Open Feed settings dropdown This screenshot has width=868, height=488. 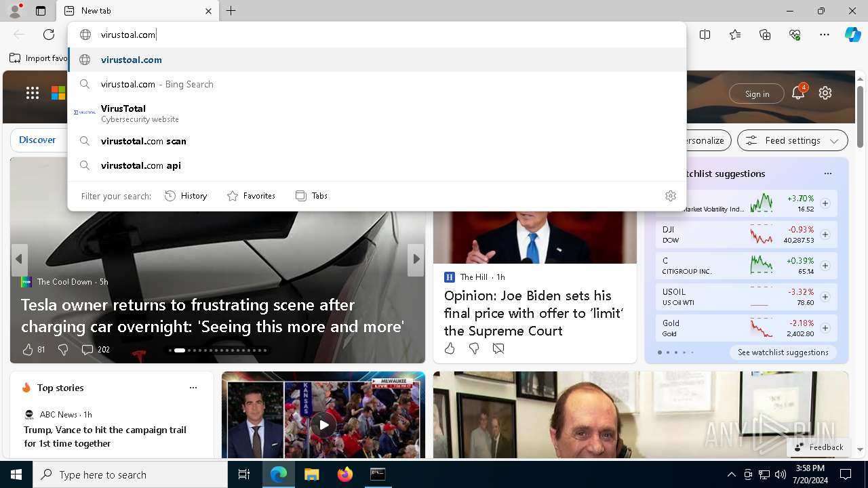tap(792, 140)
